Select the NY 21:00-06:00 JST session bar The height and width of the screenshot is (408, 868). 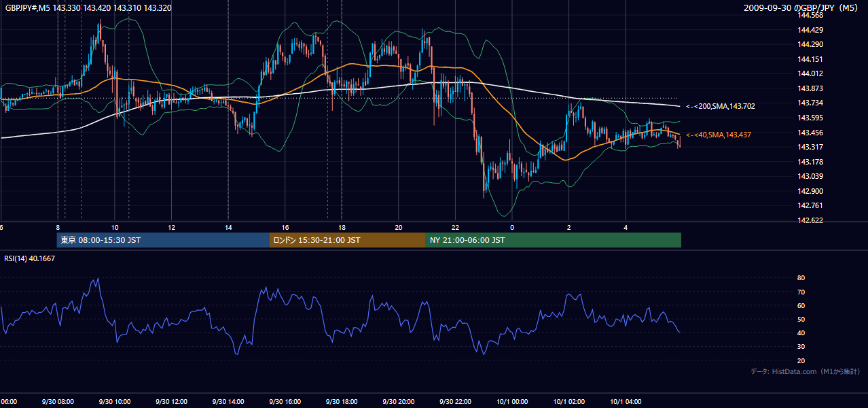[554, 240]
